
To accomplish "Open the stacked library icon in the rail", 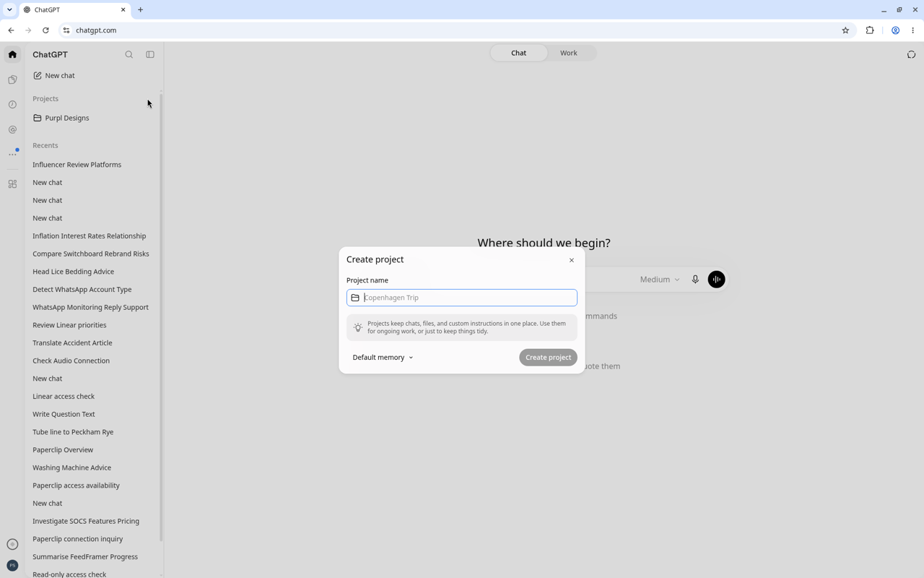I will pyautogui.click(x=12, y=79).
